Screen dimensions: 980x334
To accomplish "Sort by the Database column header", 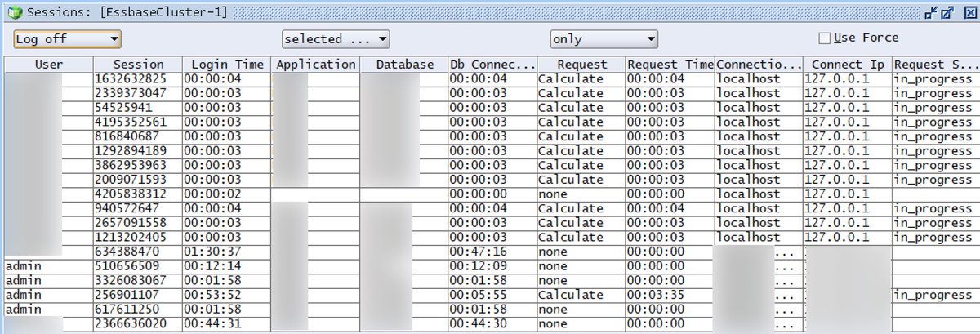I will (405, 65).
